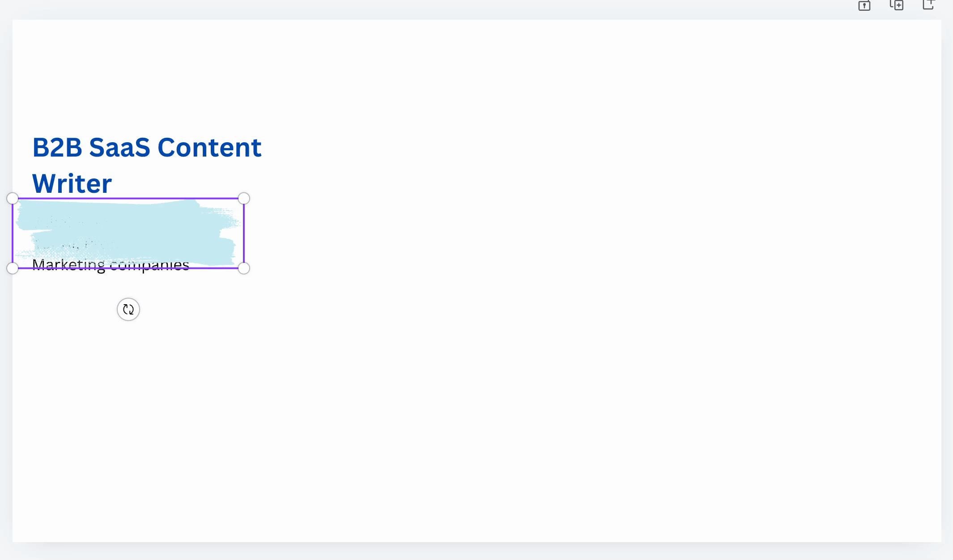Select the 'B2B SaaS Content' heading line

(x=147, y=147)
